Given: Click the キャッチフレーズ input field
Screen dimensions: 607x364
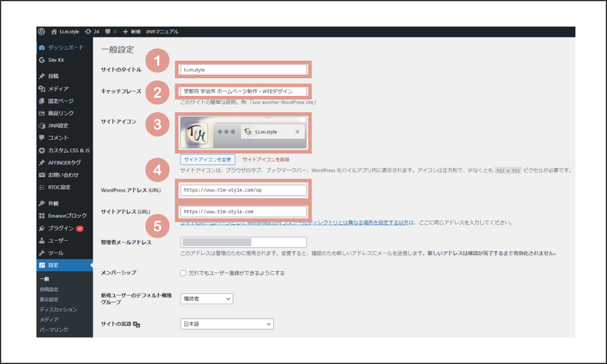Looking at the screenshot, I should click(243, 91).
